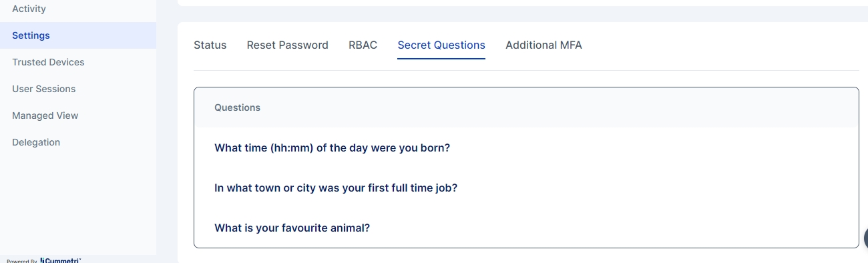This screenshot has height=263, width=868.
Task: Open the dark circular help widget
Action: tap(865, 238)
